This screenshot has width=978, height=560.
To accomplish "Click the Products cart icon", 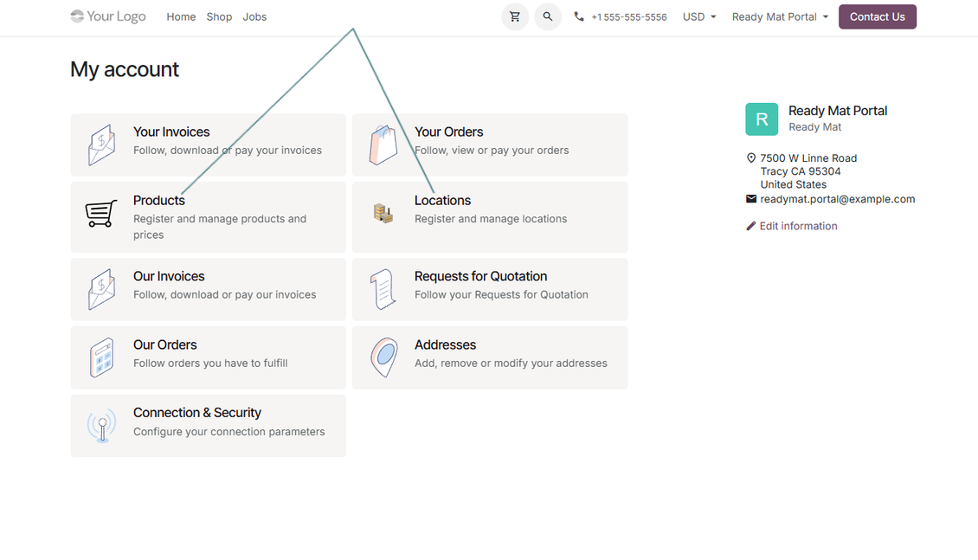I will tap(101, 213).
